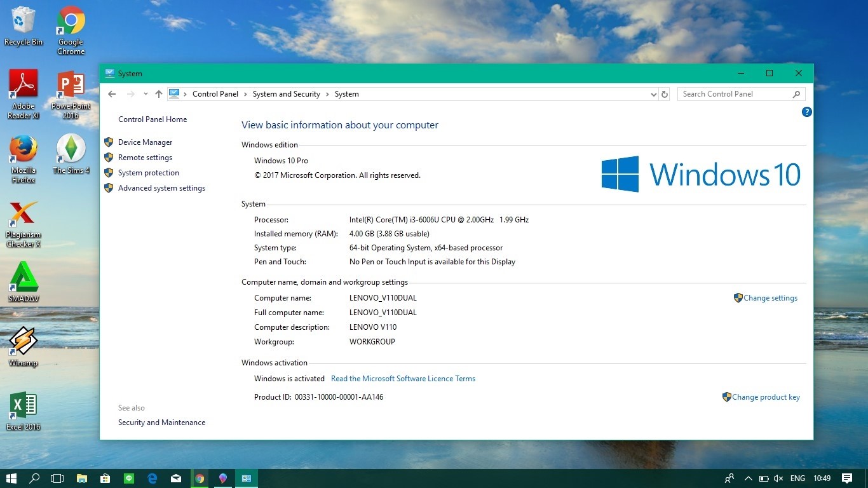The height and width of the screenshot is (488, 868).
Task: Show hidden system tray icons
Action: coord(748,478)
